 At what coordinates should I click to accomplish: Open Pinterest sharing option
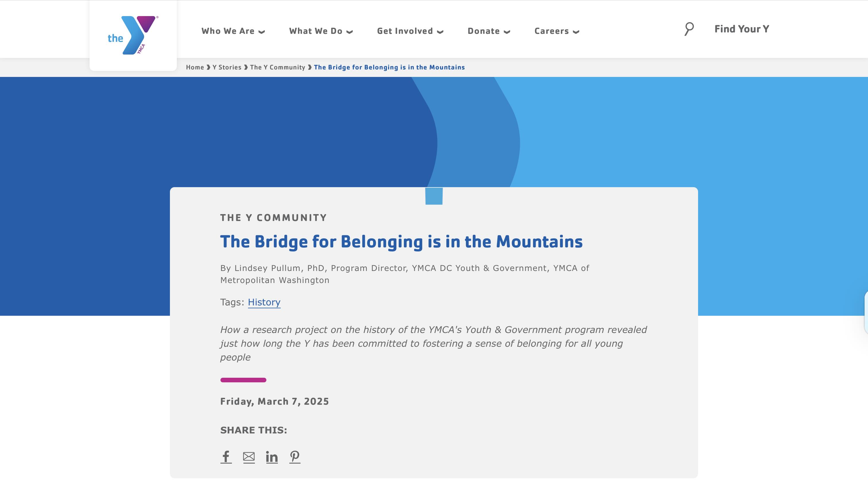pos(295,456)
